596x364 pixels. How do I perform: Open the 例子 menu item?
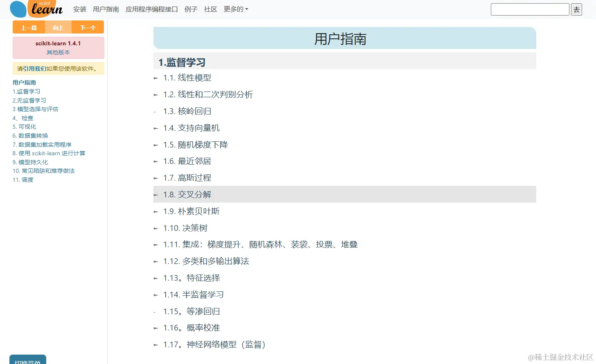[x=191, y=9]
